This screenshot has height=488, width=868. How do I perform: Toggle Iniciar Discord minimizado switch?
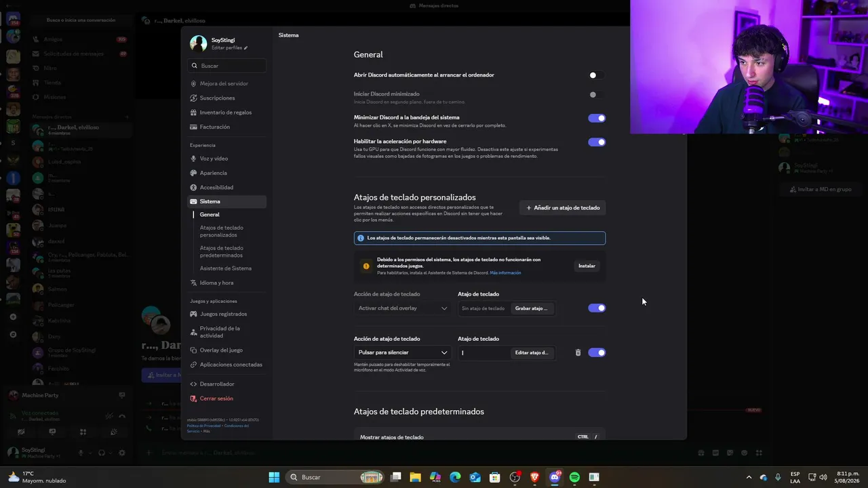pos(597,95)
